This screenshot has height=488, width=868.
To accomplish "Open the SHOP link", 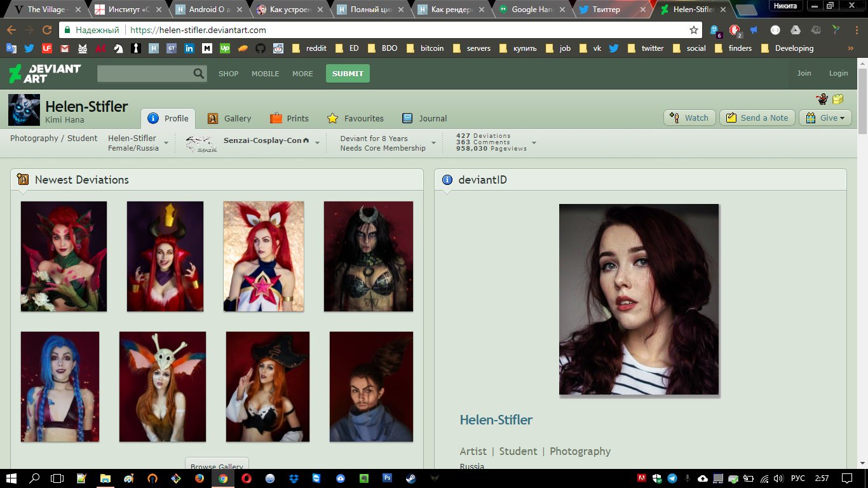I will point(229,74).
